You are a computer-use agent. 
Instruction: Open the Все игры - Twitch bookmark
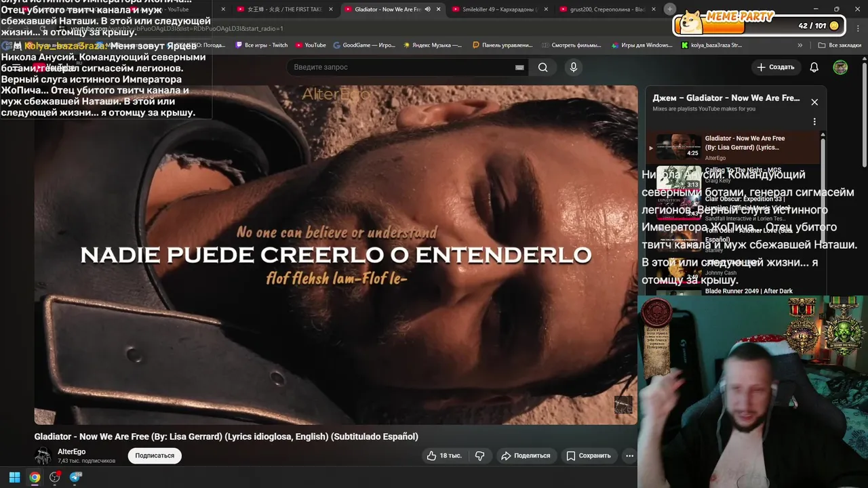pos(262,45)
